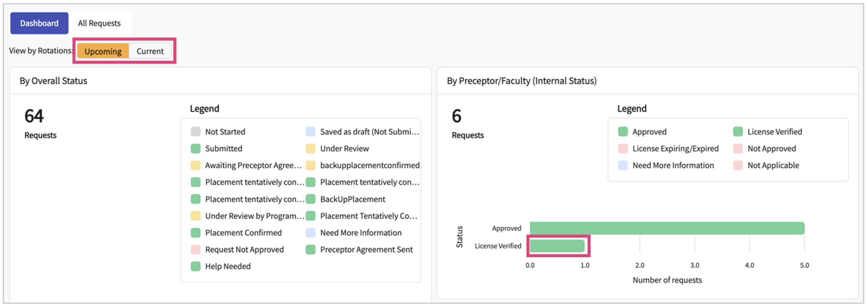
Task: Select the Placement Confirmed legend entry
Action: (x=243, y=233)
